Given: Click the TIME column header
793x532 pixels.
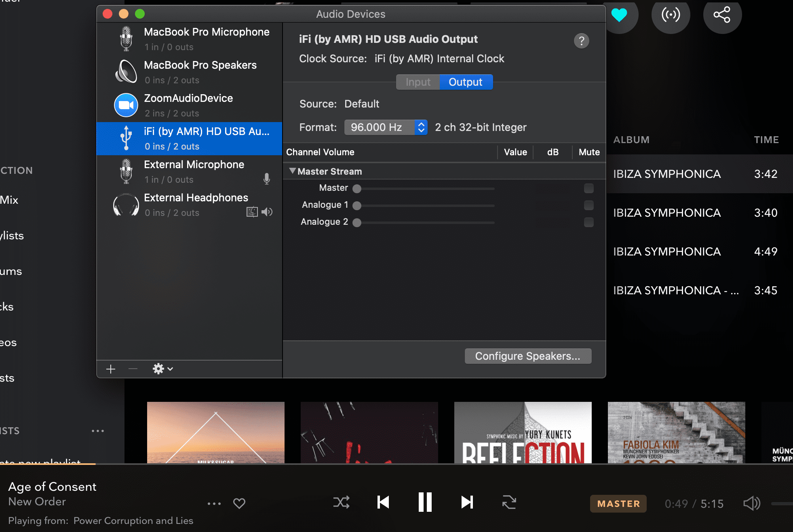Looking at the screenshot, I should tap(766, 140).
